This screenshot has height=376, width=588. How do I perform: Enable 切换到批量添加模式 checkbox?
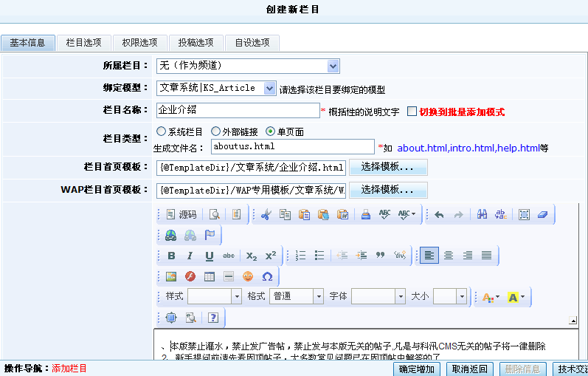tap(412, 112)
